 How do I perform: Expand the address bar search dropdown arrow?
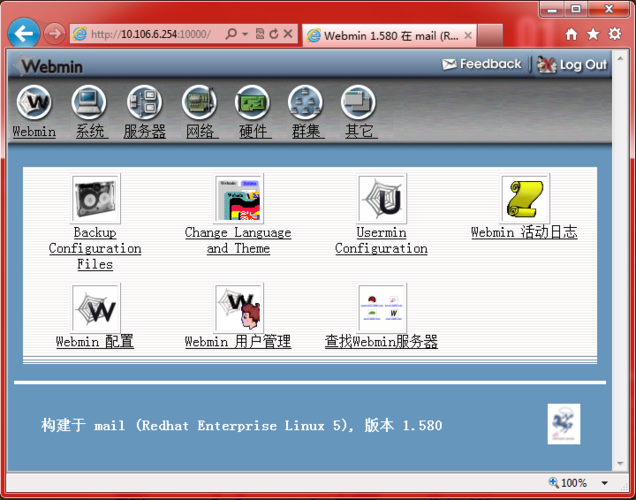click(x=245, y=34)
